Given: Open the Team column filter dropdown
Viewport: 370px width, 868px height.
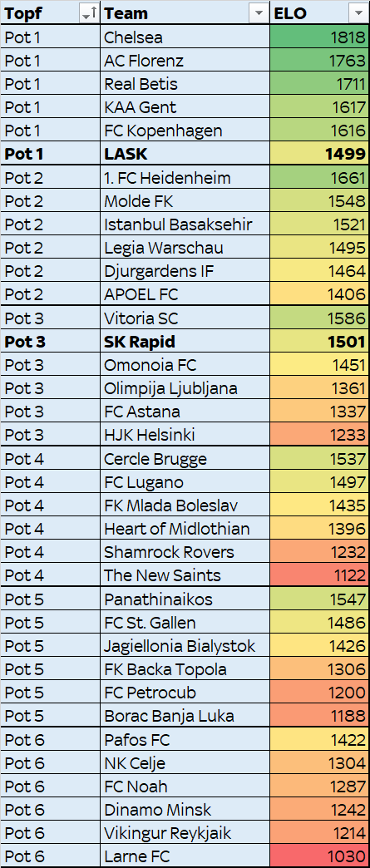Looking at the screenshot, I should point(259,14).
